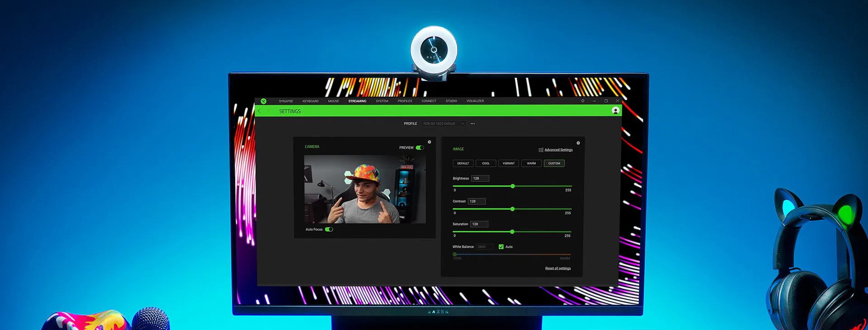Click the Contrast value input field
This screenshot has width=868, height=330.
click(x=477, y=201)
